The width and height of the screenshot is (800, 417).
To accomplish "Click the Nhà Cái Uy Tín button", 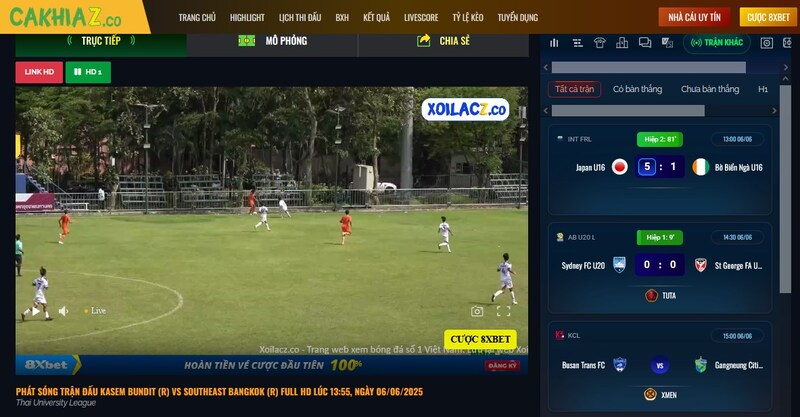I will click(694, 17).
